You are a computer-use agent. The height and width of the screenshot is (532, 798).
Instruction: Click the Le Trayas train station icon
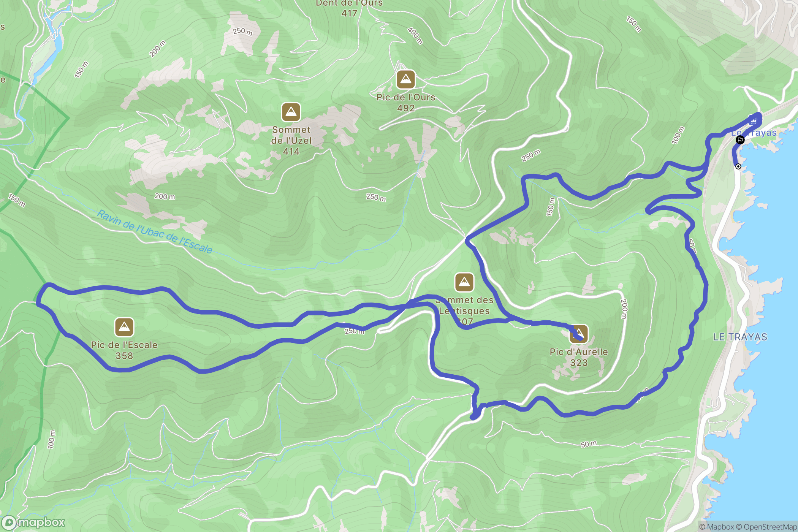pos(754,121)
